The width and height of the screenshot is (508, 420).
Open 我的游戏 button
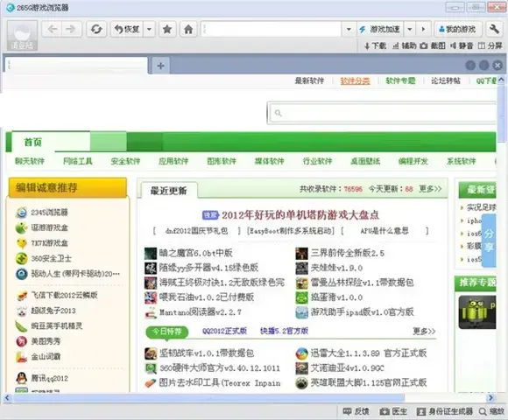tap(457, 30)
